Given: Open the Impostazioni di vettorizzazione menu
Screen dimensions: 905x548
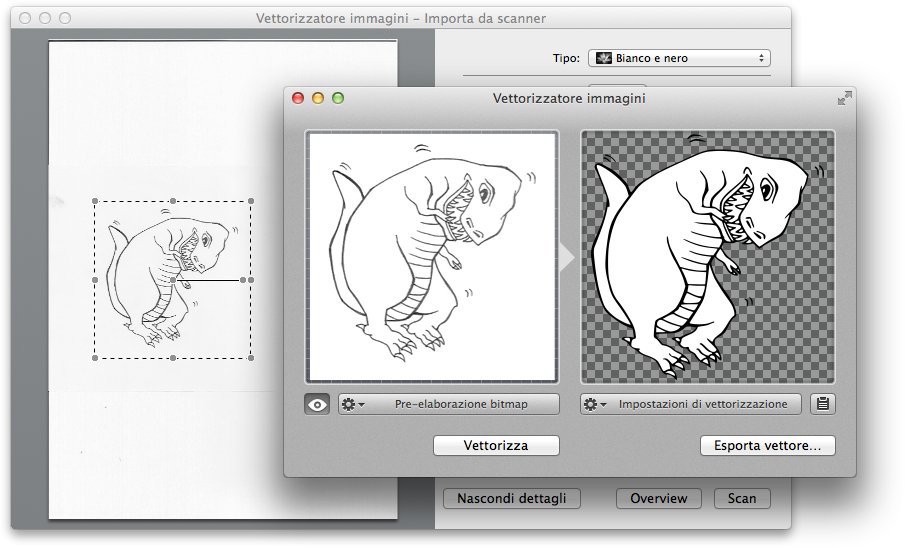Looking at the screenshot, I should tap(691, 404).
